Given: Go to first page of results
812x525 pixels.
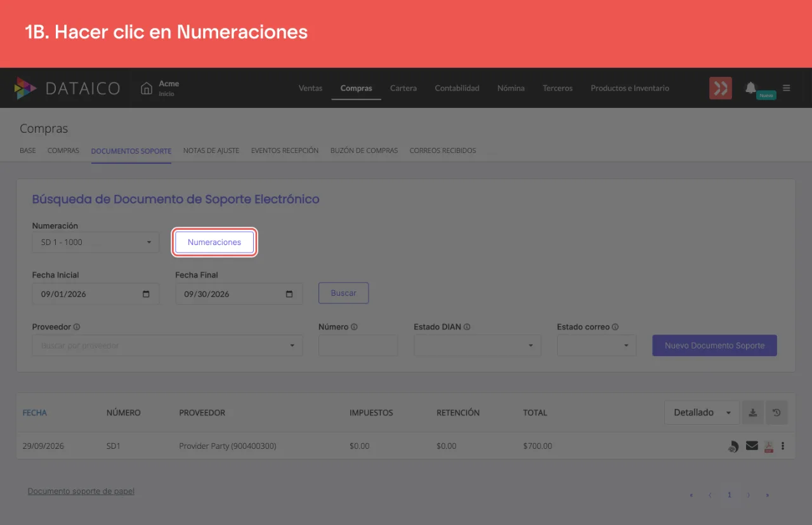Looking at the screenshot, I should 691,495.
